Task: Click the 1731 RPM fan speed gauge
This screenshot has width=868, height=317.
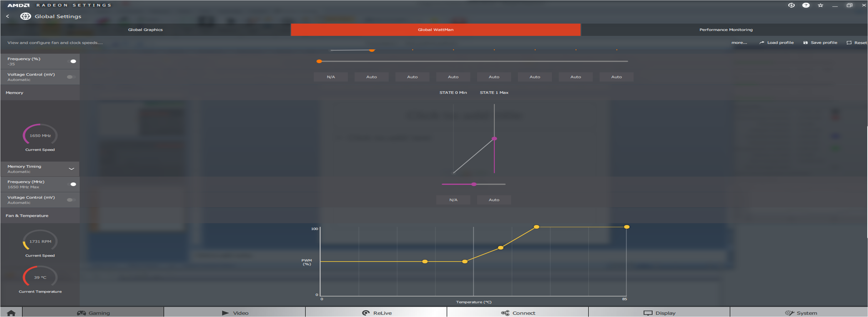Action: pos(40,241)
